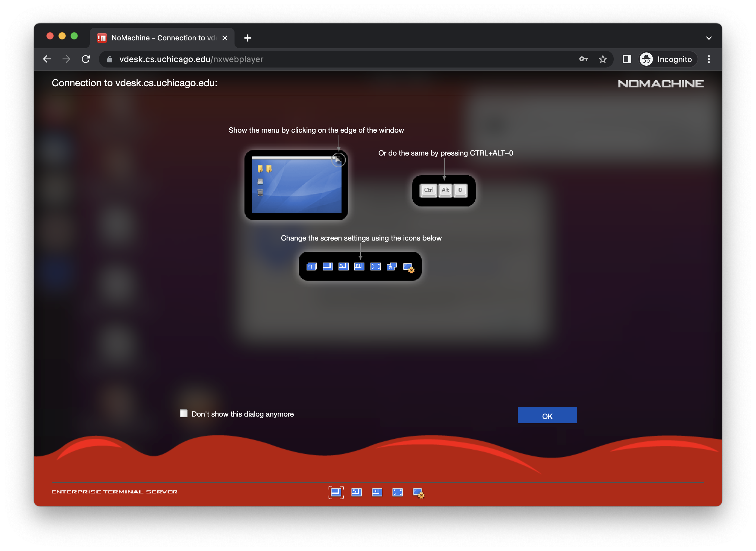Click the resize remote screen icon
Viewport: 756px width, 551px height.
[x=377, y=492]
